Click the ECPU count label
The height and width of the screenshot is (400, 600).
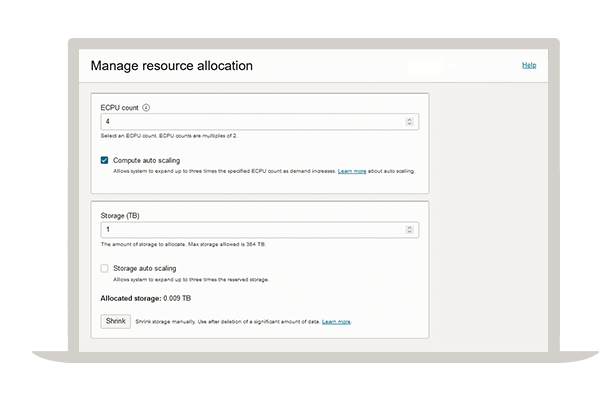(120, 106)
